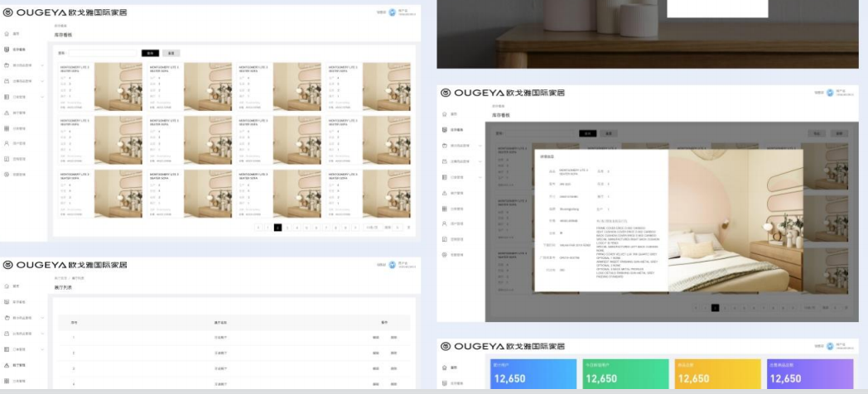This screenshot has width=868, height=394.
Task: Open page-size dropdown in 库存看板 window pagination
Action: tap(373, 228)
